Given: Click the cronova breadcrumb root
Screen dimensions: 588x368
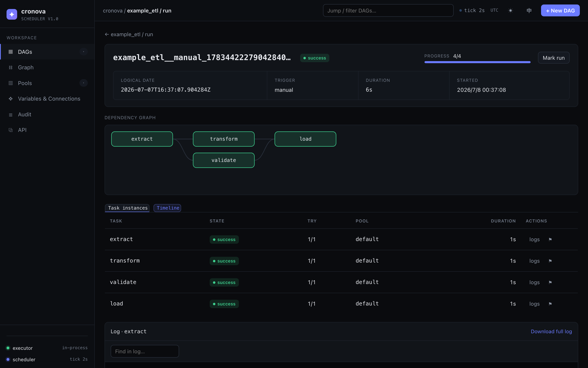Looking at the screenshot, I should [113, 11].
